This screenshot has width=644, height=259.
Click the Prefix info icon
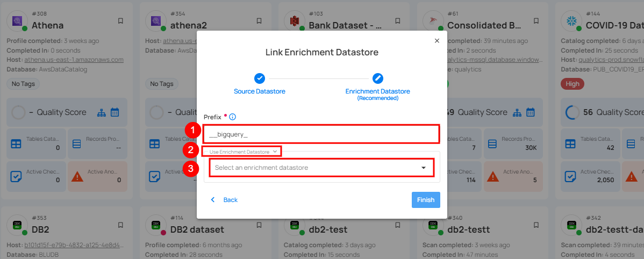pyautogui.click(x=233, y=117)
